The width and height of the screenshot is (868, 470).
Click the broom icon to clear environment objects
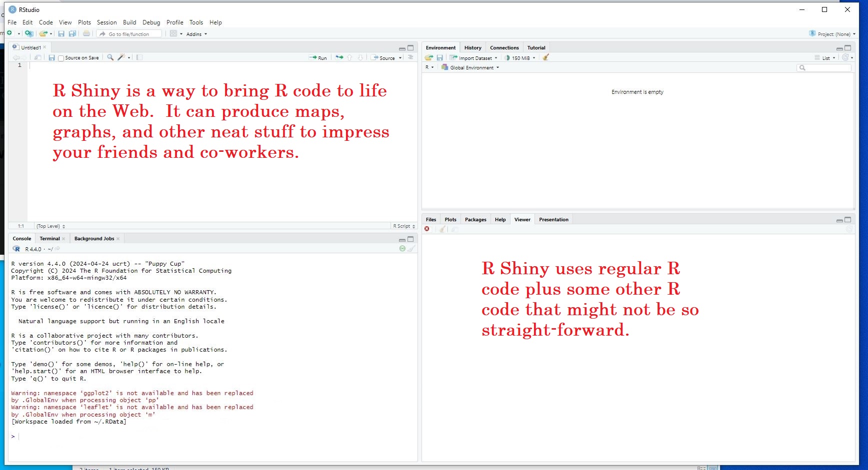pos(546,57)
